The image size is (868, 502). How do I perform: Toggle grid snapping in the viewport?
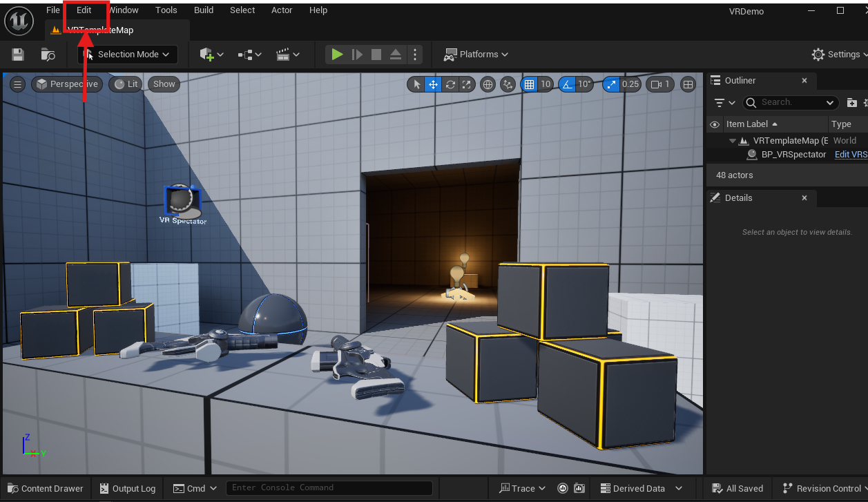coord(529,84)
